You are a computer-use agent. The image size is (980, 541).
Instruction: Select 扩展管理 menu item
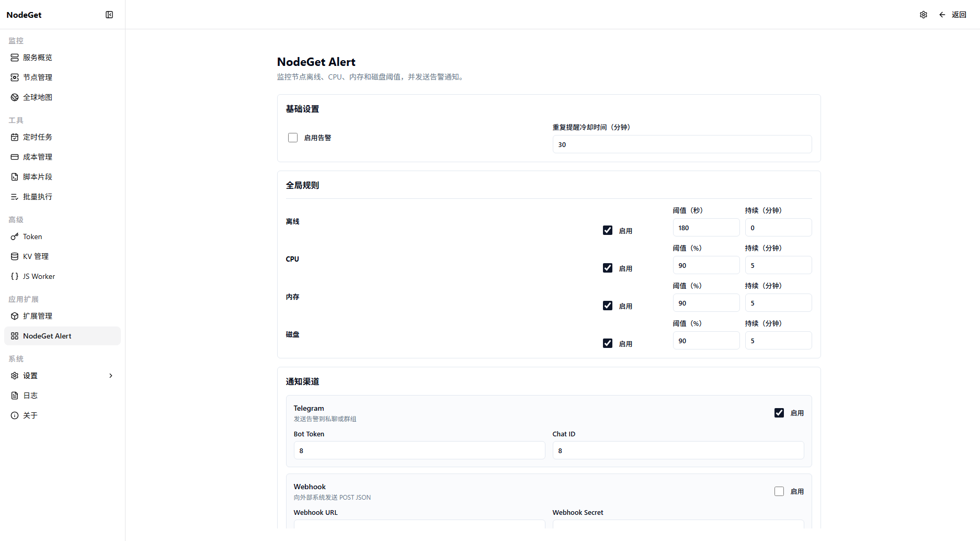tap(62, 316)
